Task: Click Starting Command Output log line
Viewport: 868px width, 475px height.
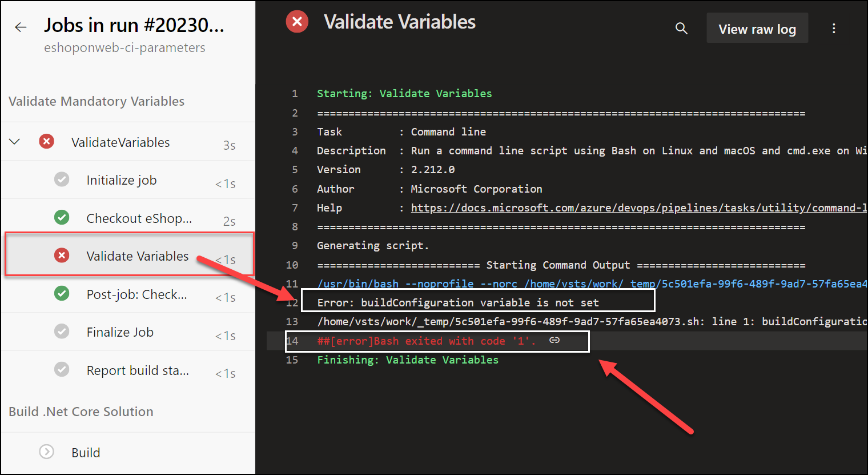Action: pyautogui.click(x=561, y=265)
